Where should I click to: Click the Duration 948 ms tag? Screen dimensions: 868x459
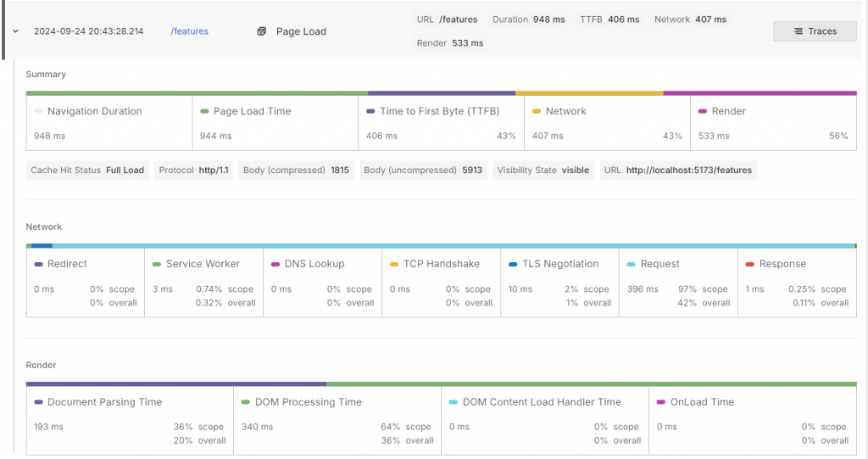click(x=529, y=20)
